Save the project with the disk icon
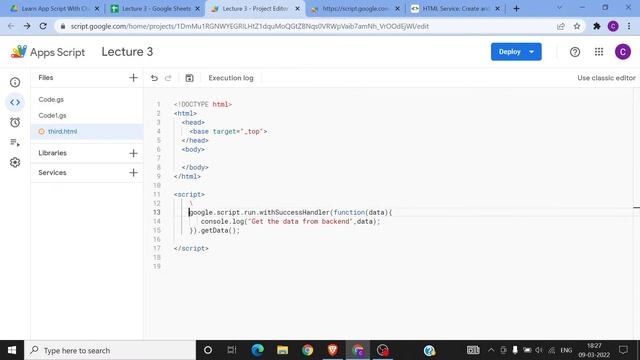Screen dimensions: 640x360 (x=189, y=78)
